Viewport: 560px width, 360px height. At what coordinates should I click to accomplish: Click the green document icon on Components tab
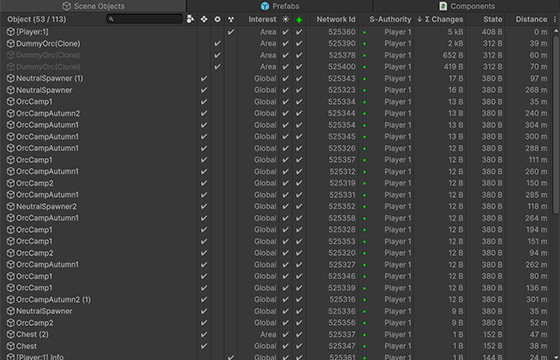click(443, 6)
